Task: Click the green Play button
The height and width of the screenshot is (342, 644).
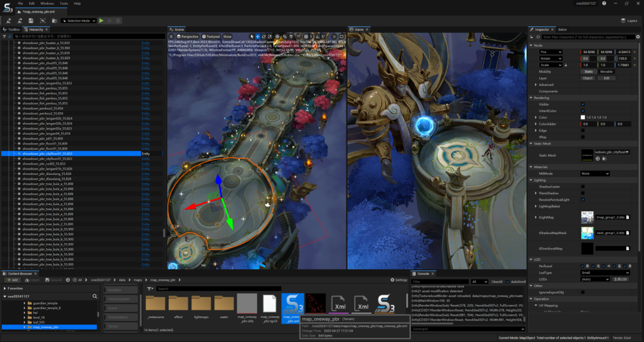Action: coord(101,20)
